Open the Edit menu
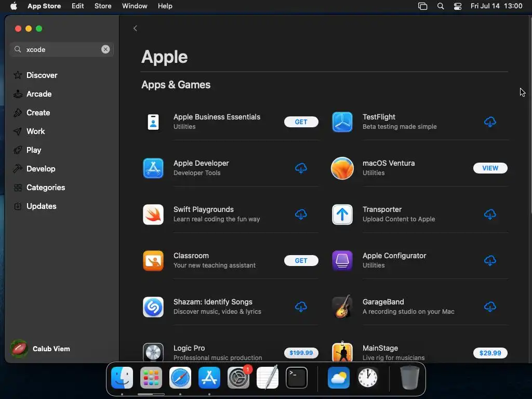This screenshot has height=399, width=532. click(78, 6)
